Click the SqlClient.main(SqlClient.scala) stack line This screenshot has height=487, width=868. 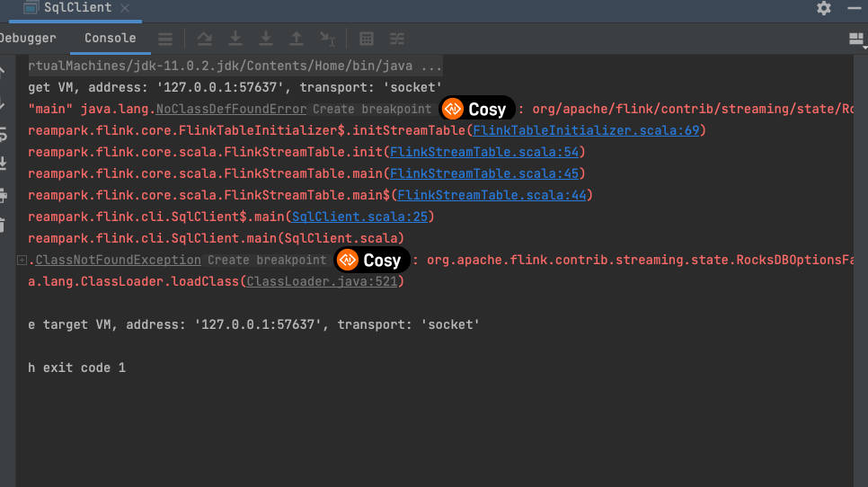[216, 238]
